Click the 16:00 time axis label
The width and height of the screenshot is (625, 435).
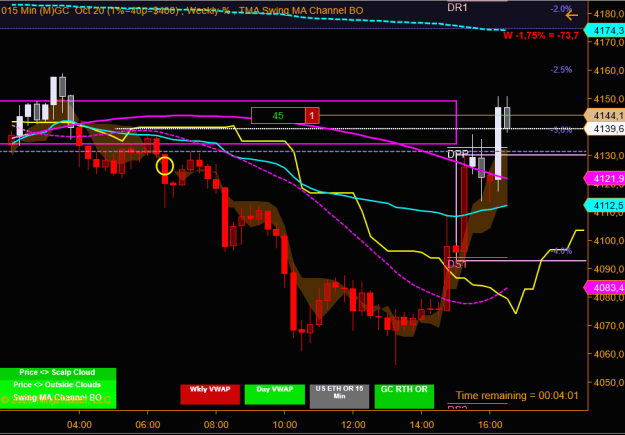(490, 423)
